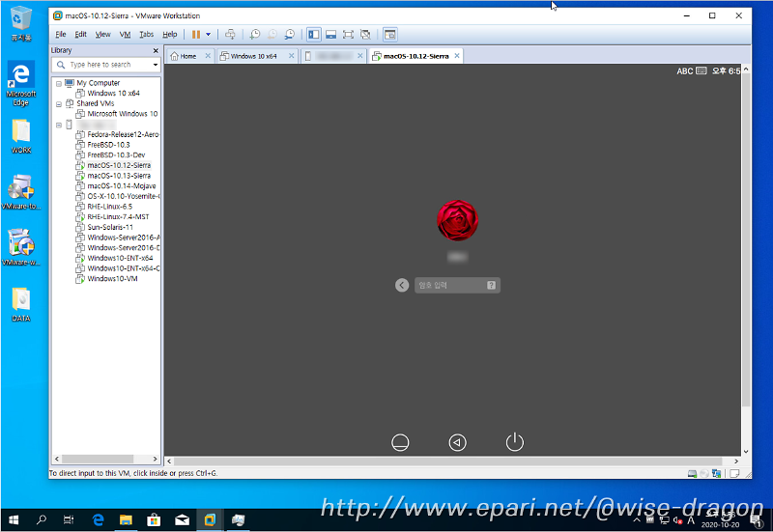Viewport: 773px width, 532px height.
Task: Click the VM view right scroll arrow
Action: [x=736, y=462]
